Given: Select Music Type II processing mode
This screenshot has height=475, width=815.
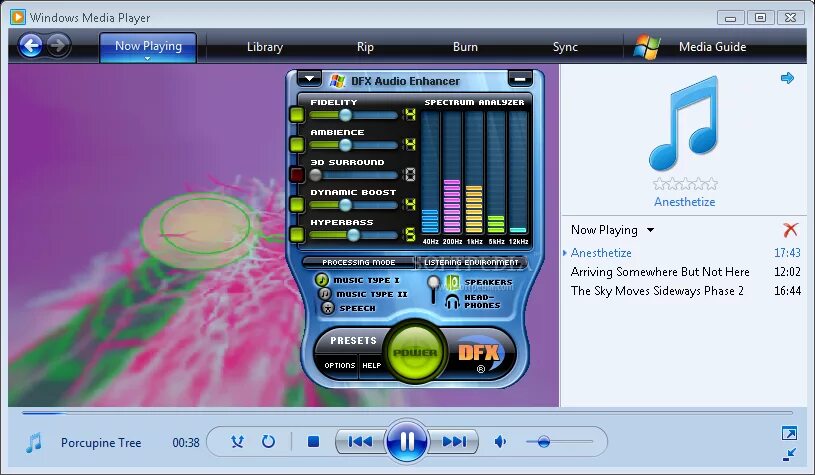Looking at the screenshot, I should [363, 294].
